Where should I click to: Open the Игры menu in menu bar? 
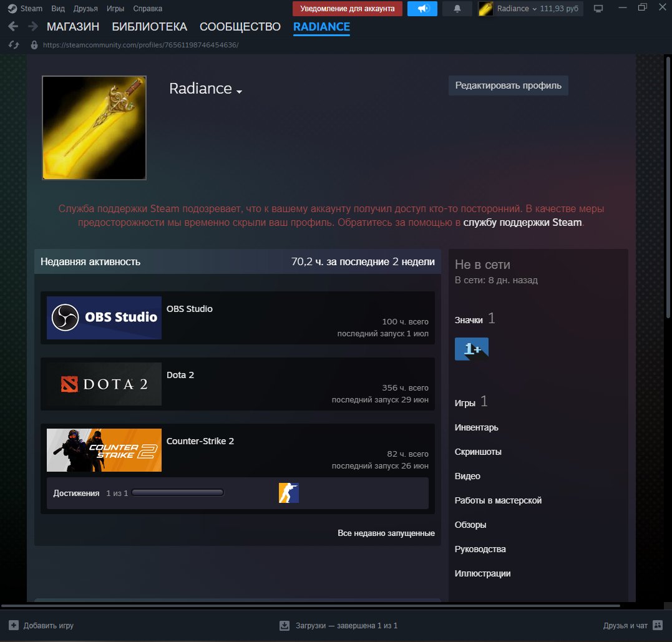coord(115,9)
